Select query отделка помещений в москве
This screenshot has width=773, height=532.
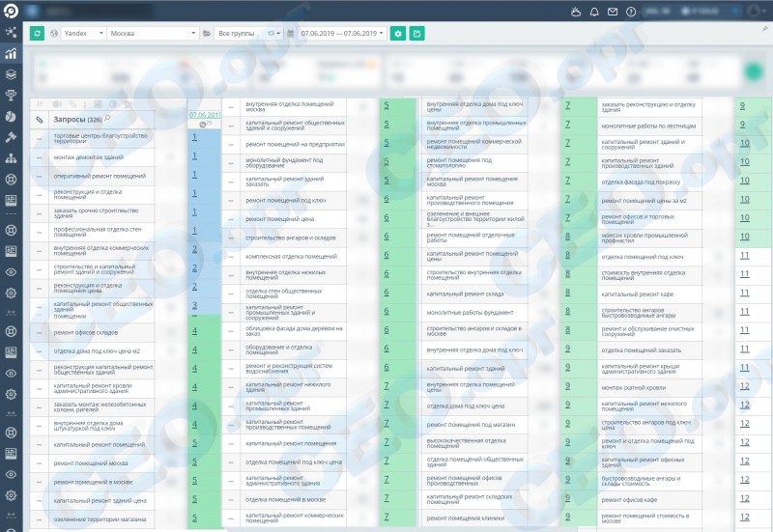coord(286,499)
